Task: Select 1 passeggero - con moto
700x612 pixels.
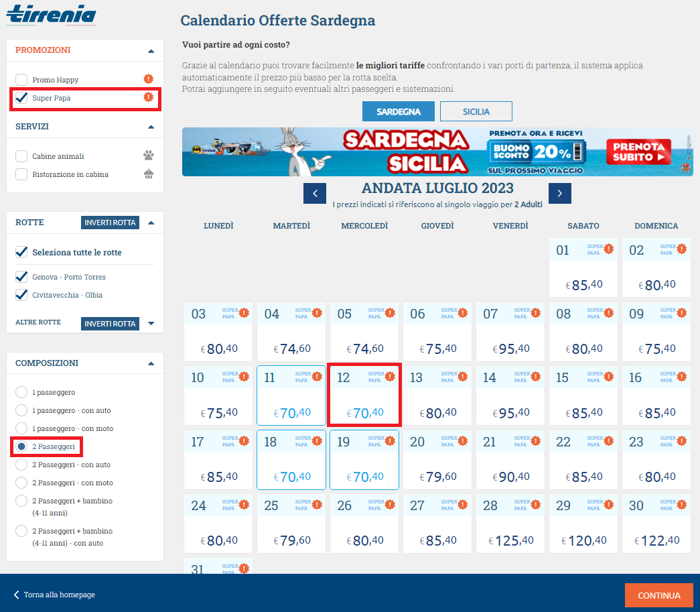Action: point(21,428)
